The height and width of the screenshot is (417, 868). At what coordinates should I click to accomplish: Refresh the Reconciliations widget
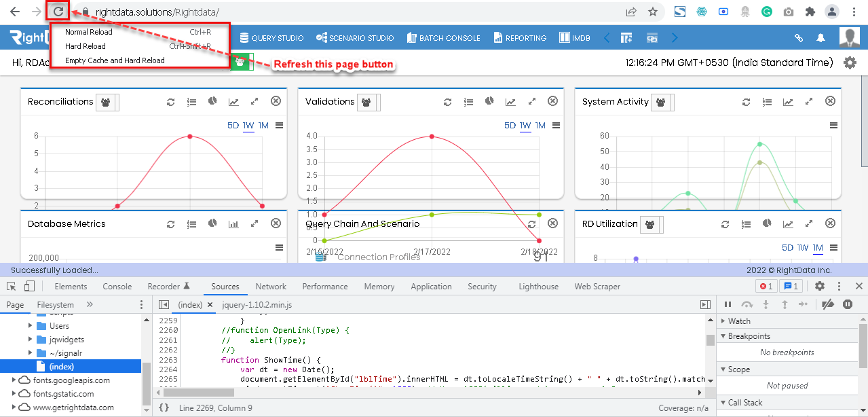tap(171, 102)
